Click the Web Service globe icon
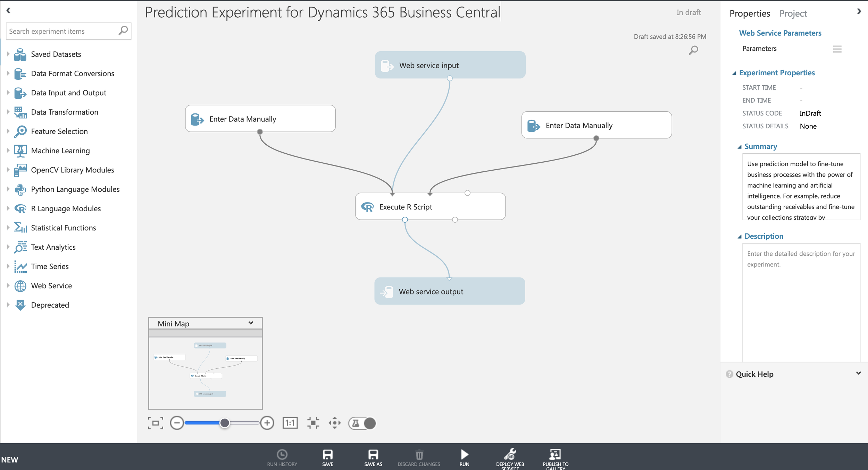The image size is (868, 470). (20, 286)
